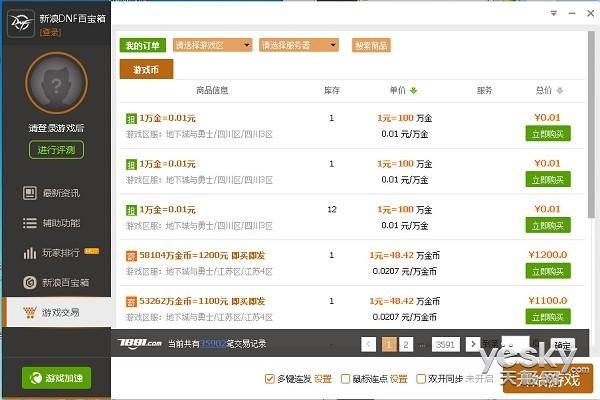600x400 pixels.
Task: Click 服务 column header
Action: point(484,90)
